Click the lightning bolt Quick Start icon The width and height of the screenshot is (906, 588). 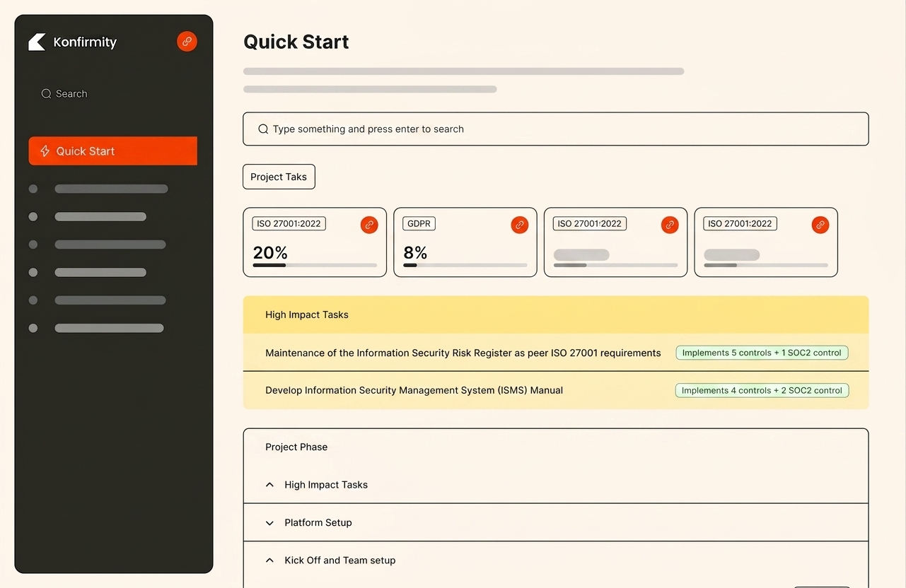[x=45, y=151]
